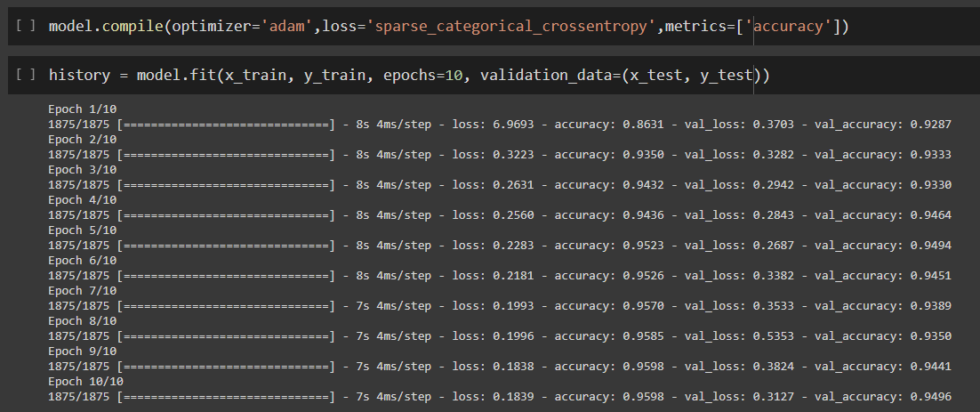Click the val_accuracy value 0.9287

930,125
